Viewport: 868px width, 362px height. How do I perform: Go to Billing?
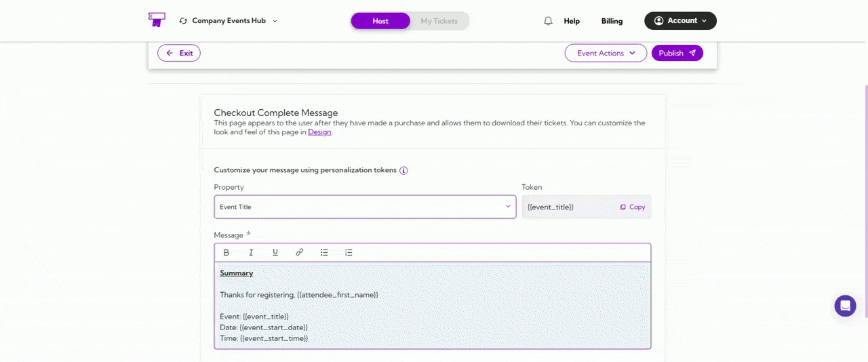coord(612,21)
